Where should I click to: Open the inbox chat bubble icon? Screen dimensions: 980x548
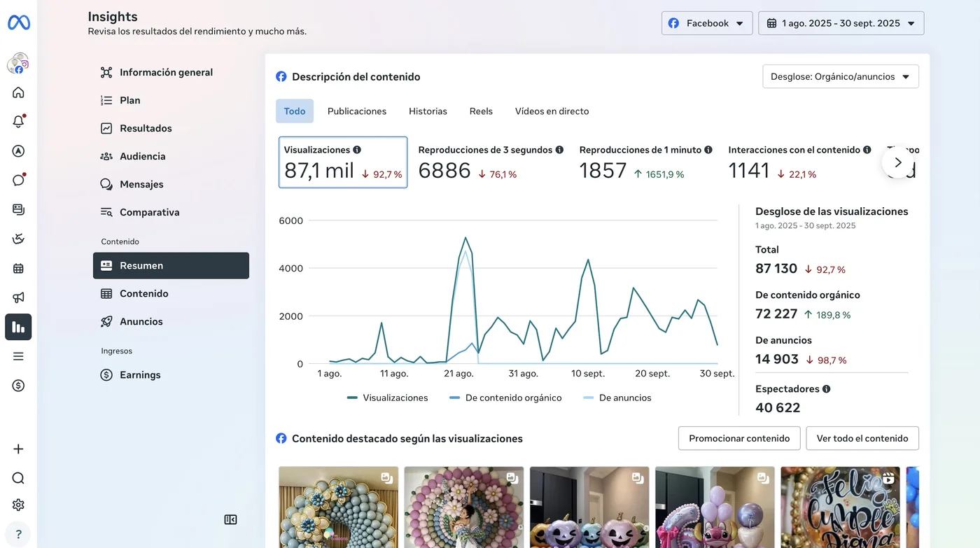[18, 180]
